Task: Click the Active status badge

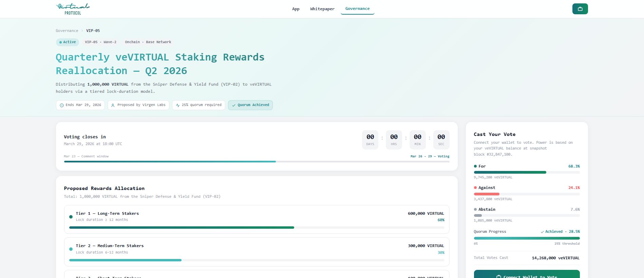Action: [x=68, y=42]
